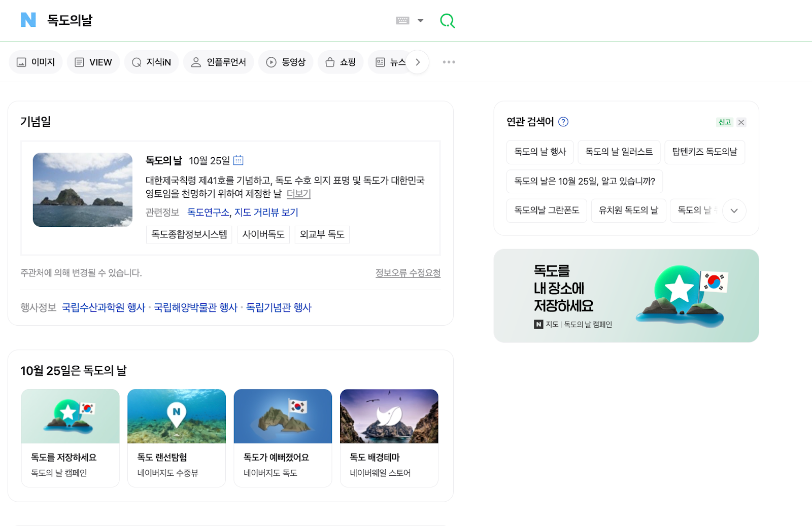The width and height of the screenshot is (812, 526).
Task: Open 정보오류 수정요청 link
Action: coord(408,273)
